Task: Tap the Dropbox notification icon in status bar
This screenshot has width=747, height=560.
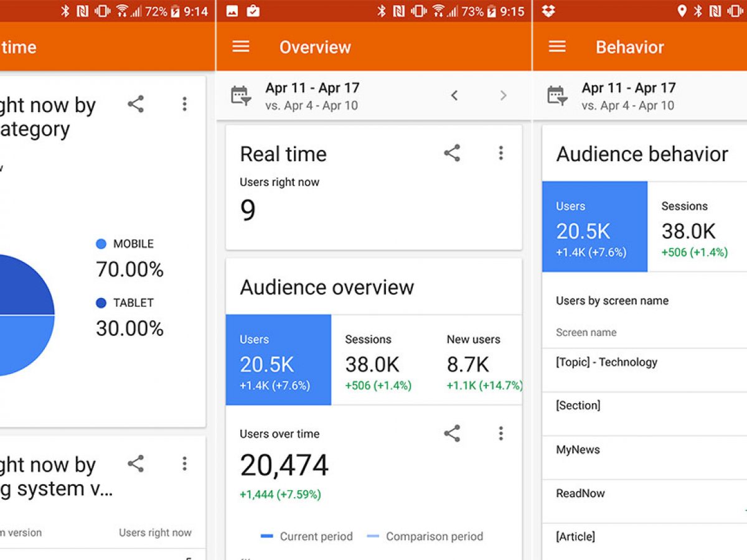Action: (548, 11)
